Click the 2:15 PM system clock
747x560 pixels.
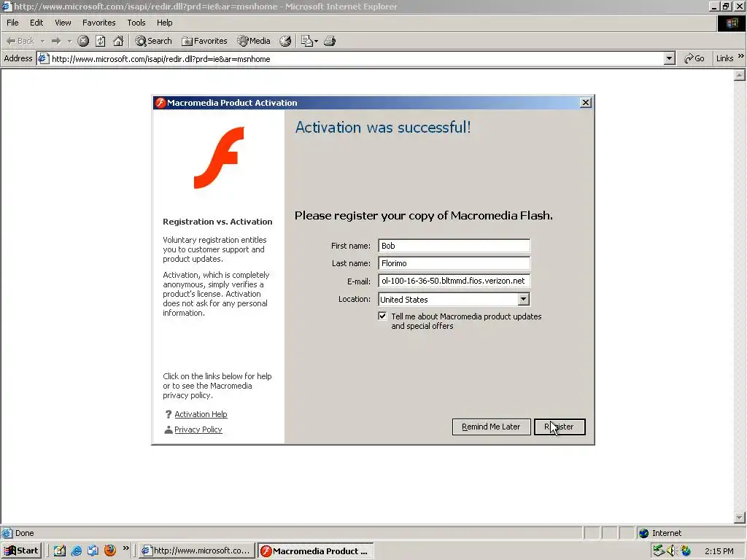click(719, 551)
